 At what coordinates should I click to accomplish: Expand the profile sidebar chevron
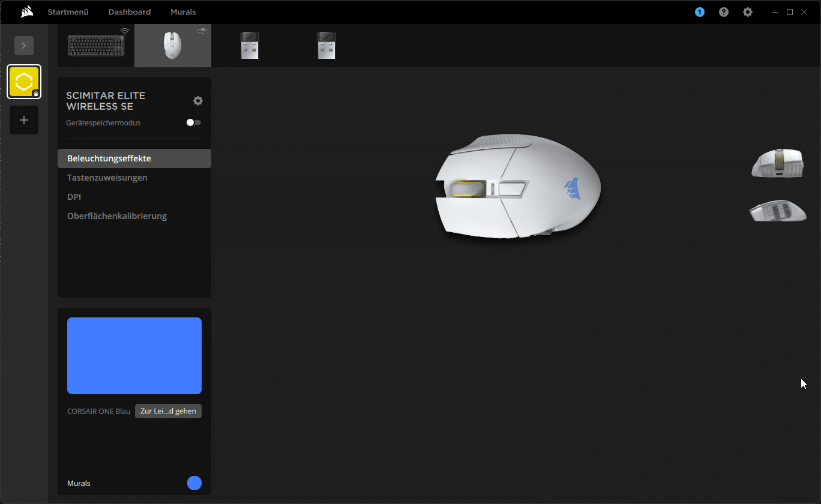(24, 46)
